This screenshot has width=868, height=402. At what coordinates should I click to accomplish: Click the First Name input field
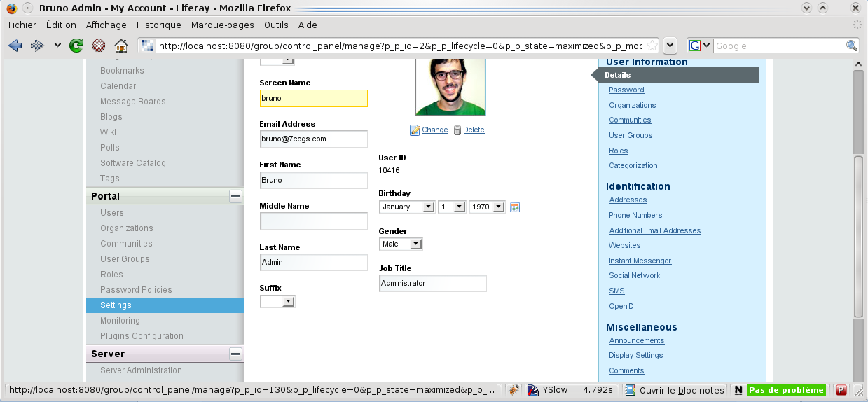click(x=314, y=180)
